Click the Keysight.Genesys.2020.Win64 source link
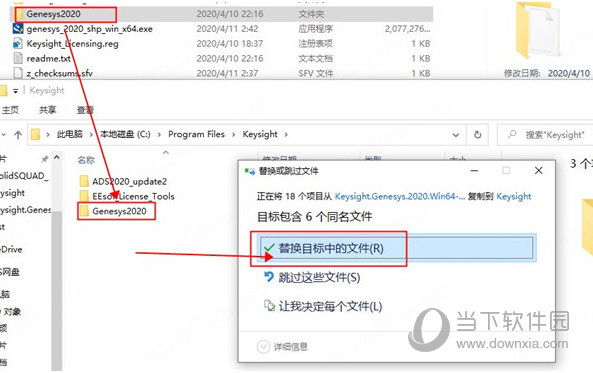 coord(400,196)
